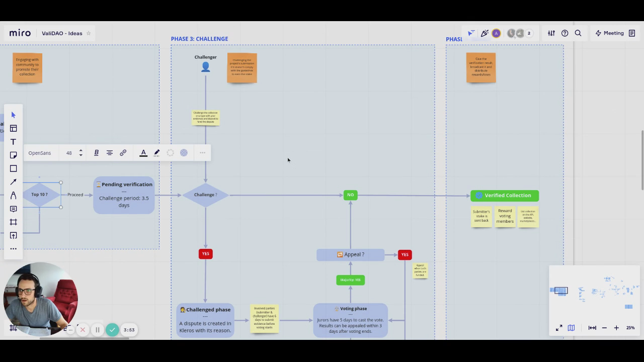
Task: Click the user avatar labeled A
Action: coord(496,33)
